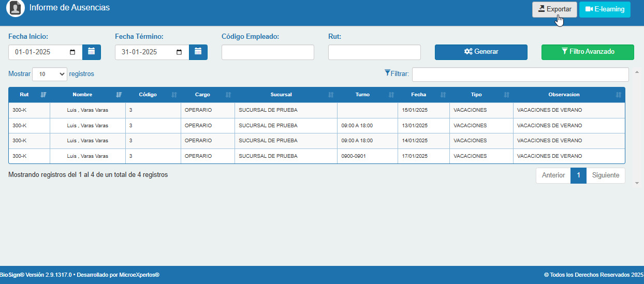Sort table by Cargo column
The width and height of the screenshot is (644, 284).
click(208, 95)
